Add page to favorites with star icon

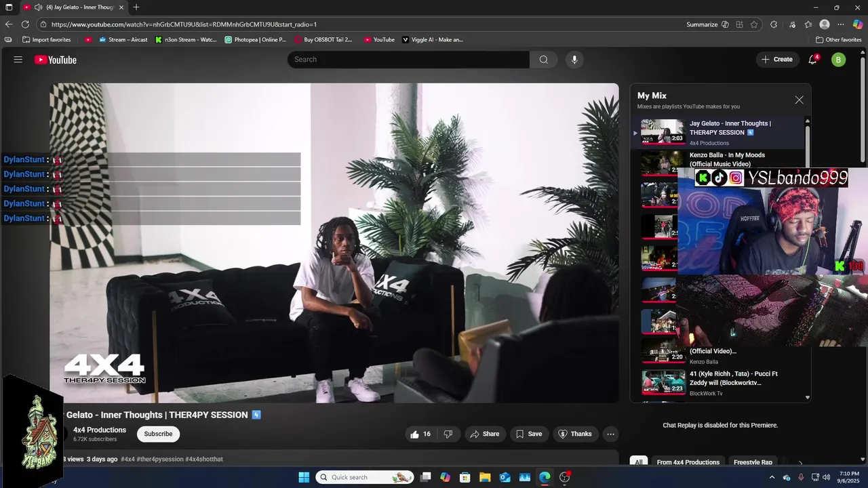pos(754,24)
